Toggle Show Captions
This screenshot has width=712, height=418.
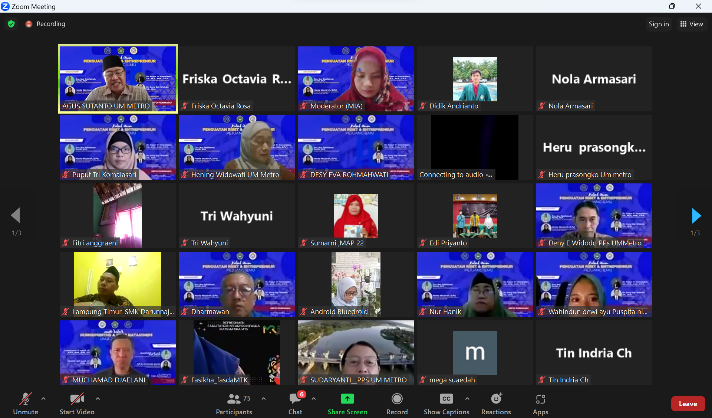(x=446, y=400)
